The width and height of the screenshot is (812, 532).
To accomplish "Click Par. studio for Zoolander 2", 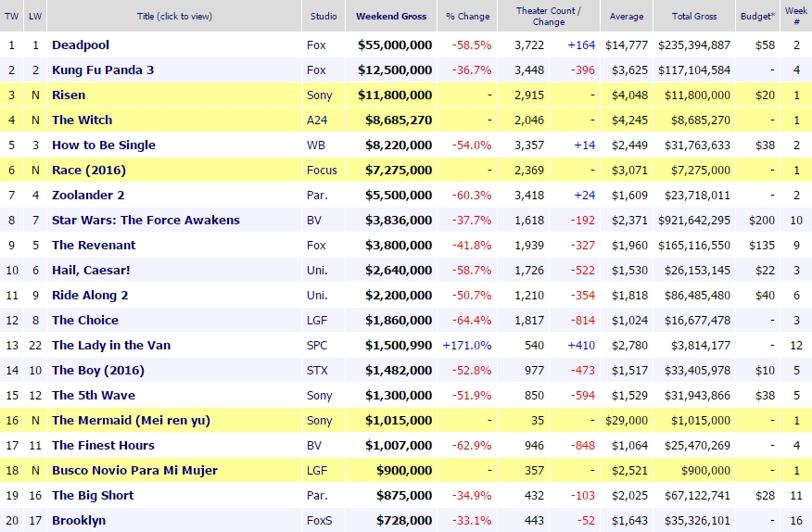I will coord(317,195).
